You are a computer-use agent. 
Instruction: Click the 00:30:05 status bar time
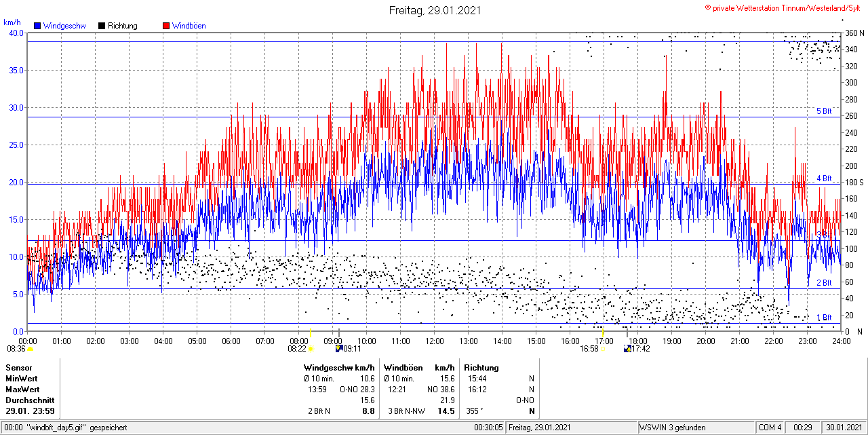[x=488, y=428]
